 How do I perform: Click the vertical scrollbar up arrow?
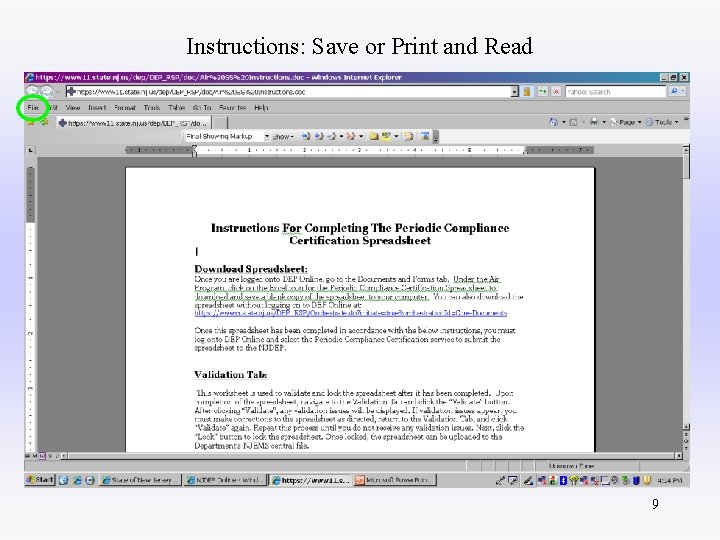pos(686,150)
